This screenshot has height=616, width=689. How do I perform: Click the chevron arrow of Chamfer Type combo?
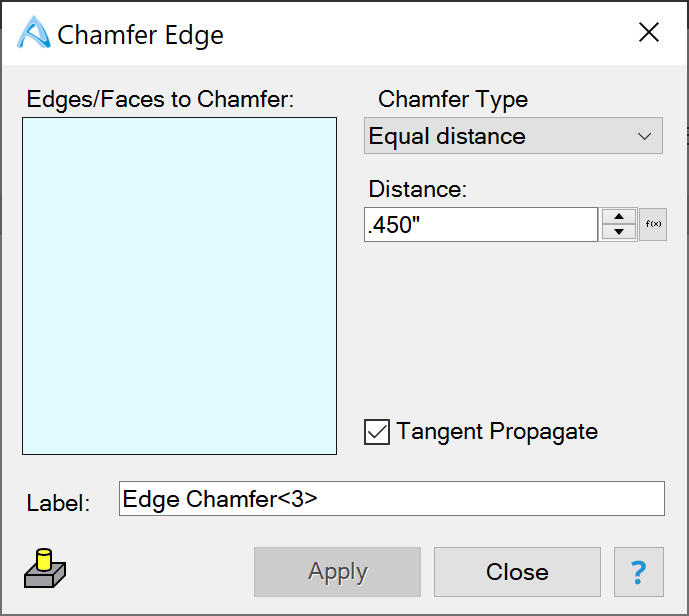[645, 136]
